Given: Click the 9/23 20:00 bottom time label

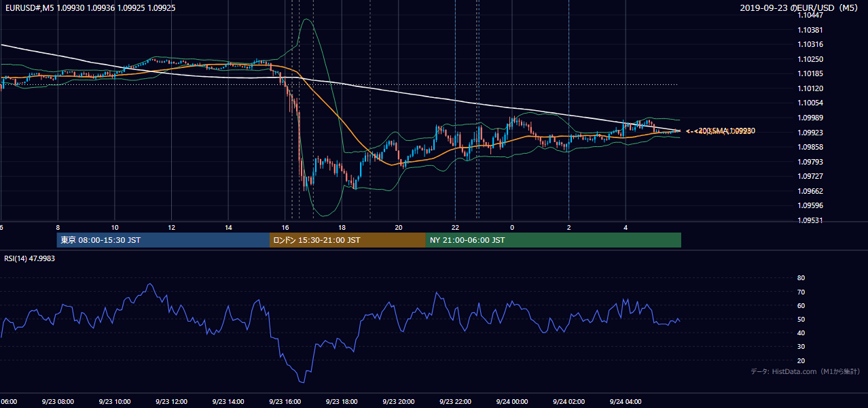Looking at the screenshot, I should point(398,402).
